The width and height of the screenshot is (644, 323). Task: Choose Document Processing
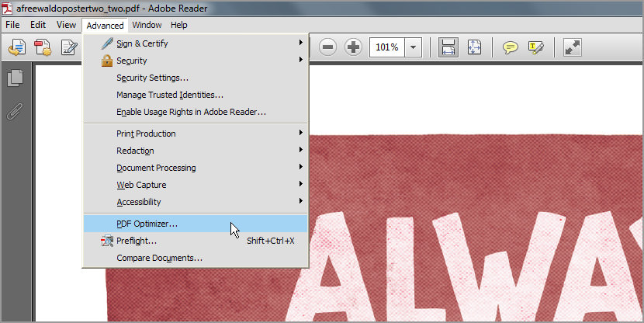(x=196, y=168)
